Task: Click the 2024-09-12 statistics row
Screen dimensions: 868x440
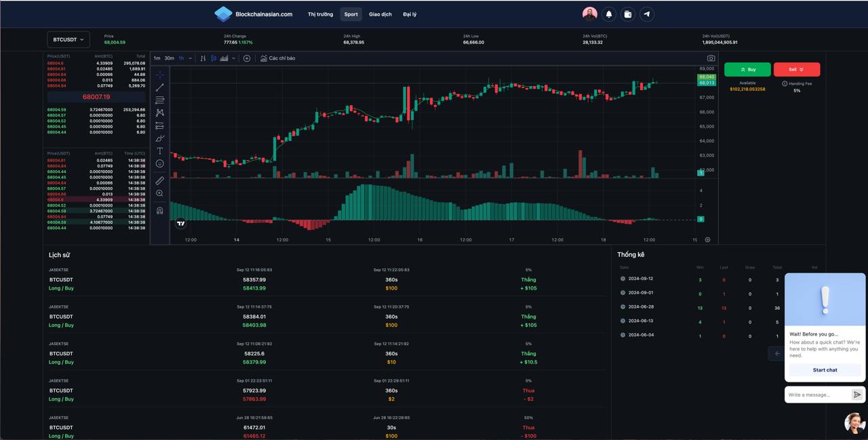Action: pos(720,279)
